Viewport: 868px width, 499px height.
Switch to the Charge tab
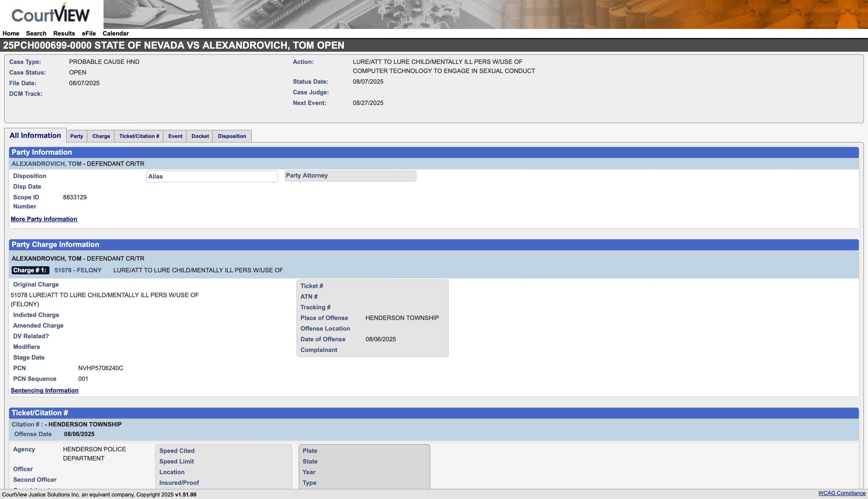[101, 136]
